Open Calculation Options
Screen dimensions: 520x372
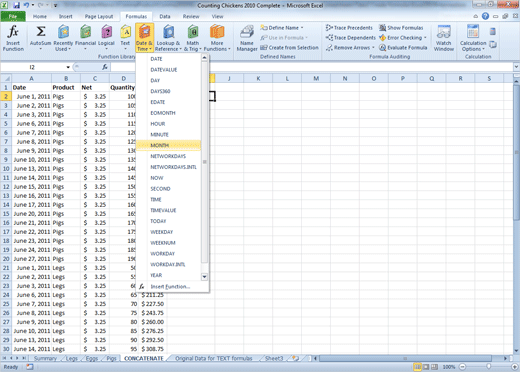473,38
